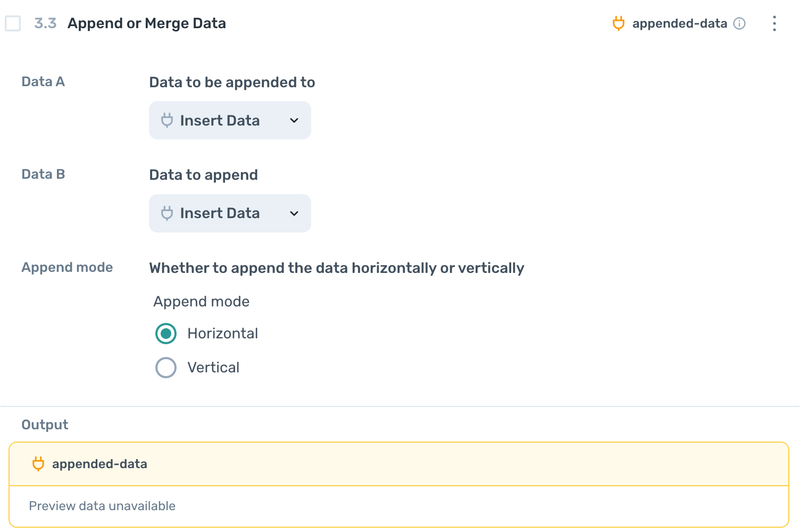Open the three-dot options menu for step 3.3
Screen dimensions: 800x532
coord(774,23)
